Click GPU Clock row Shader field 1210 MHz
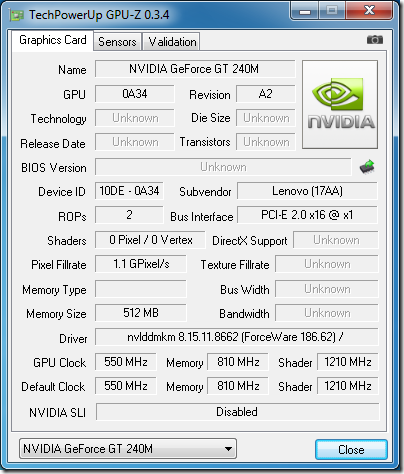 coord(348,362)
